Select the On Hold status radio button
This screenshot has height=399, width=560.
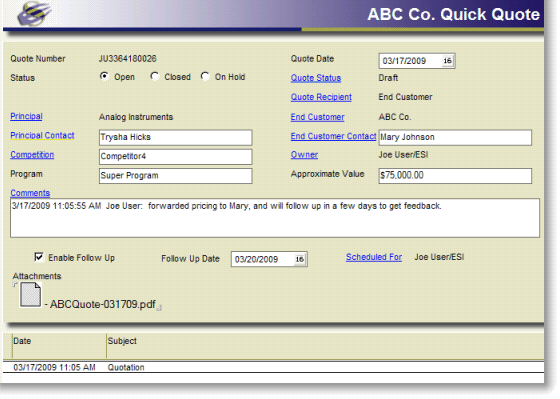pyautogui.click(x=205, y=76)
